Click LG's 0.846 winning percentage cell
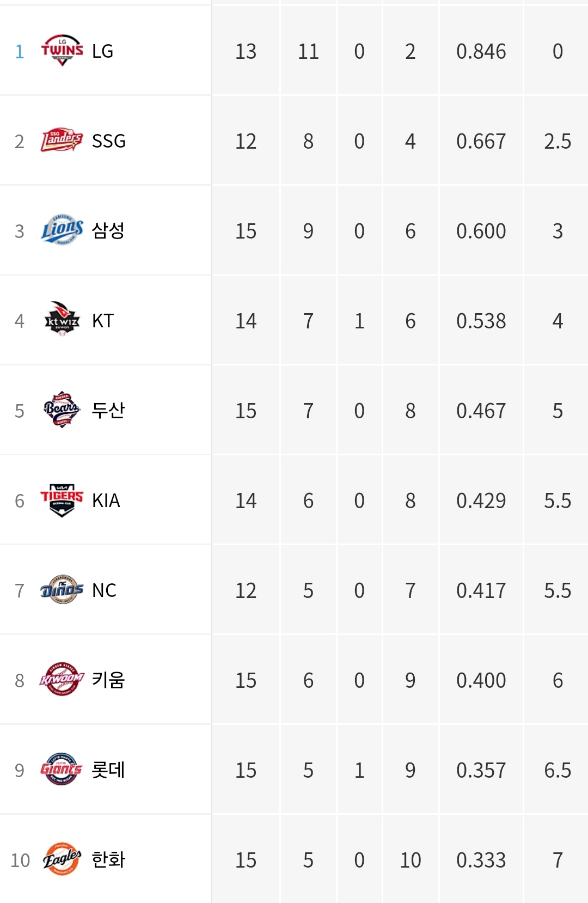Image resolution: width=588 pixels, height=903 pixels. 481,51
